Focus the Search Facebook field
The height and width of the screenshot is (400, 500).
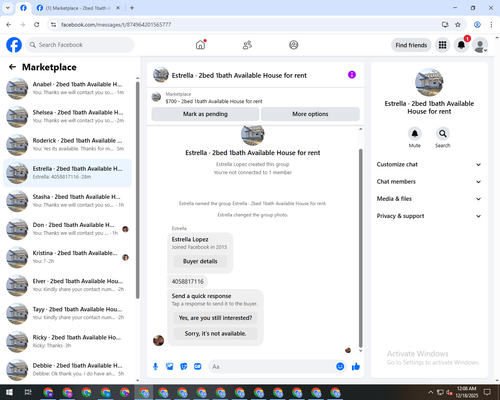coord(80,45)
